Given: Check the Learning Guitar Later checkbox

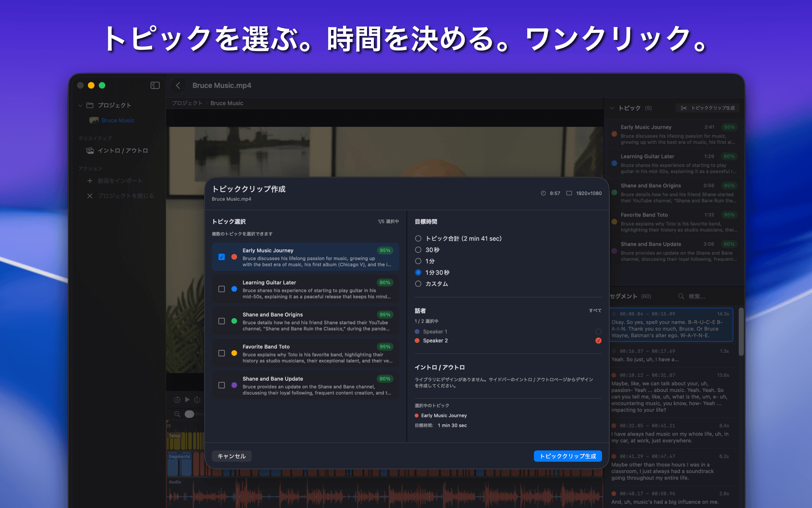Looking at the screenshot, I should 221,289.
